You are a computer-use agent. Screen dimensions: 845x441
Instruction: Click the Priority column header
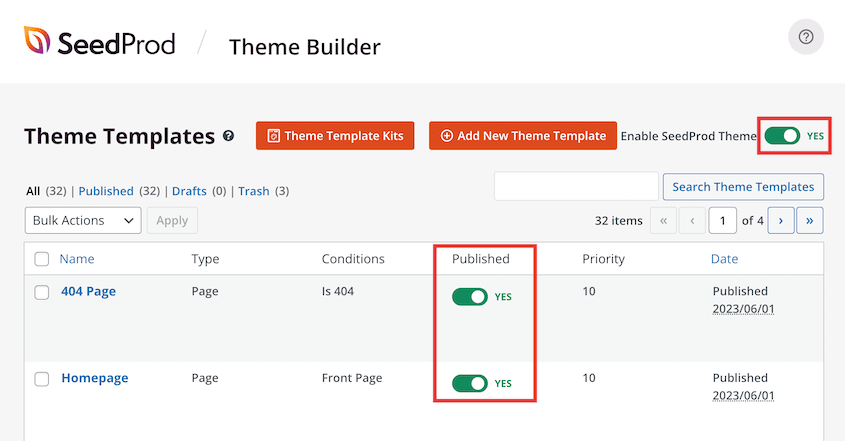click(x=603, y=259)
